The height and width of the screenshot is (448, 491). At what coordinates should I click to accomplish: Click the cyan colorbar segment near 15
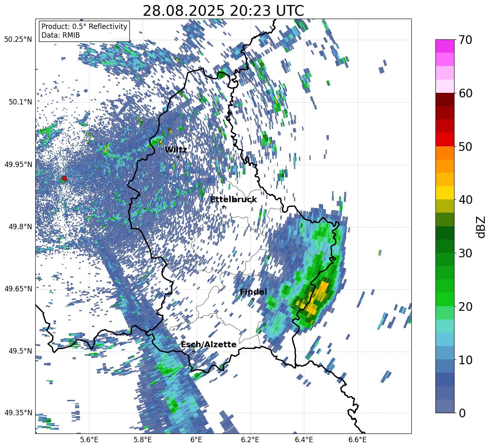[x=445, y=326]
